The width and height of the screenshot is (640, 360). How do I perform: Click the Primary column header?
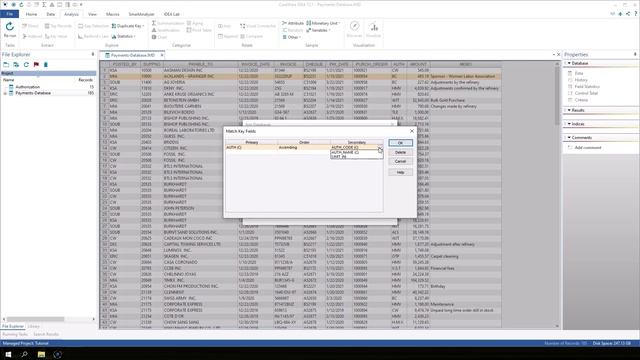[x=251, y=142]
